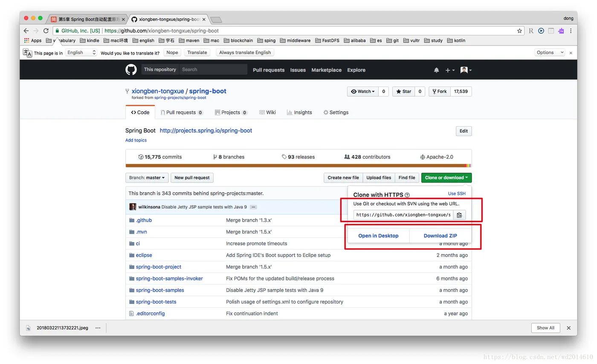597x364 pixels.
Task: Star the repository
Action: point(403,91)
